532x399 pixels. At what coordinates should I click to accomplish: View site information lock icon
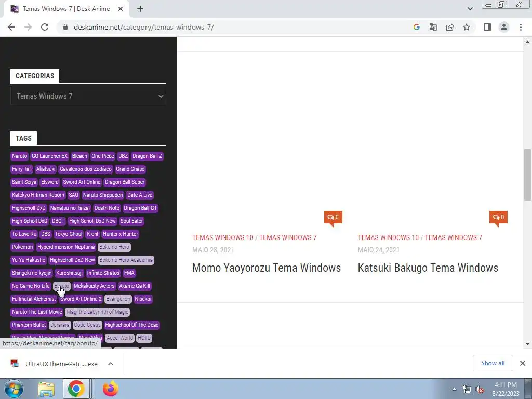(x=66, y=27)
